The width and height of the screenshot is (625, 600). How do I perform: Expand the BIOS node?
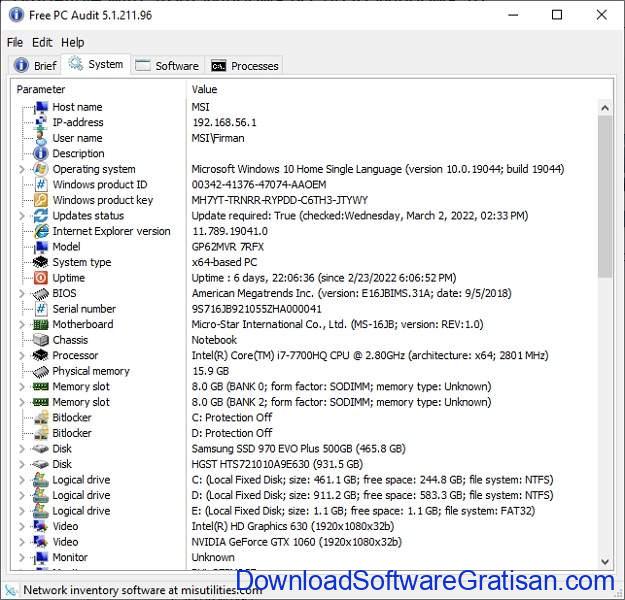(22, 294)
